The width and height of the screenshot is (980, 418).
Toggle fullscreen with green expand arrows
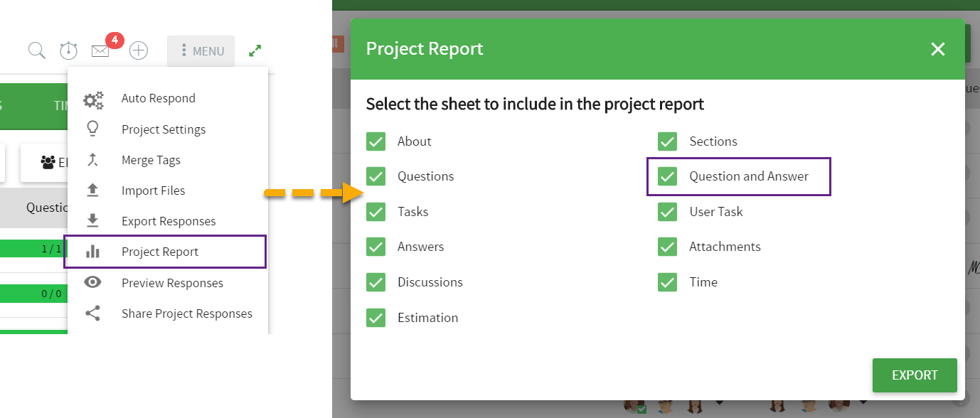tap(255, 50)
